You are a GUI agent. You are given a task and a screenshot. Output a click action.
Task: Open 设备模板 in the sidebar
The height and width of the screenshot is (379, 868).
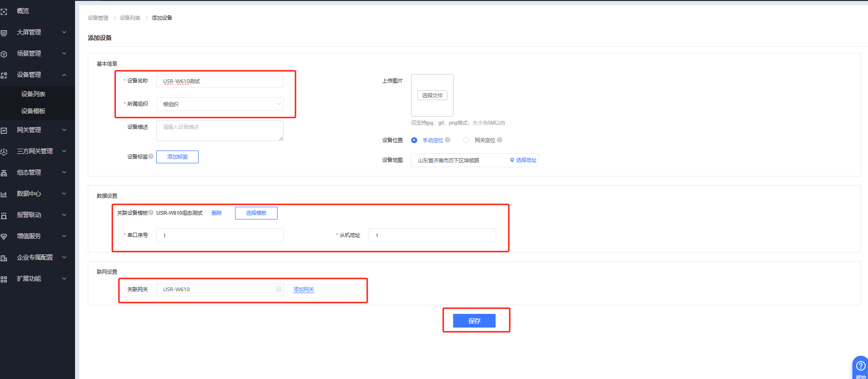33,111
